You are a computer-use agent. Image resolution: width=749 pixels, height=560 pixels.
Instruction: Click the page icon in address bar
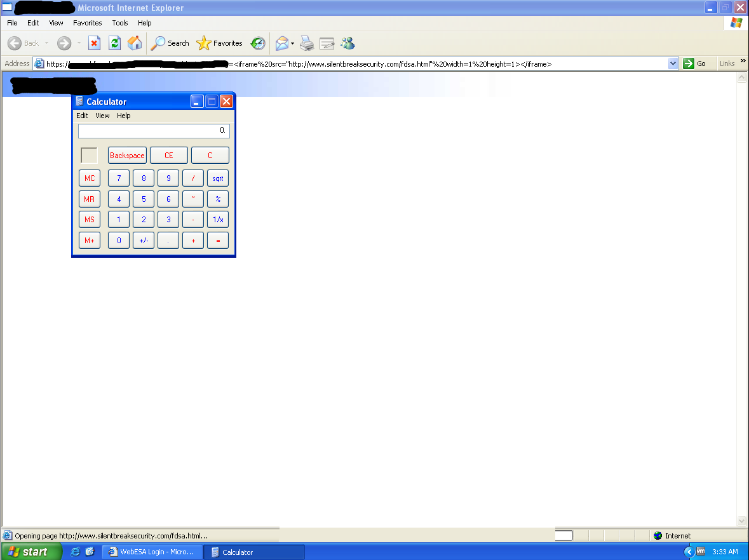pyautogui.click(x=39, y=63)
